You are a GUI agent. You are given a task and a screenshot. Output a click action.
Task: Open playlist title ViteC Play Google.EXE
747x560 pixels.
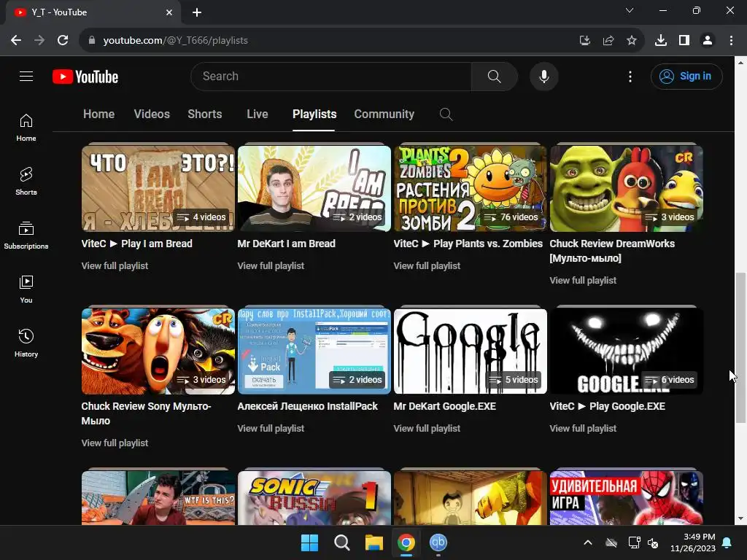(x=608, y=406)
